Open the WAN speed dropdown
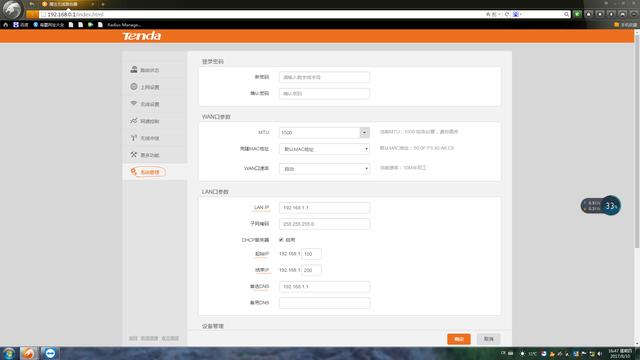 click(324, 169)
